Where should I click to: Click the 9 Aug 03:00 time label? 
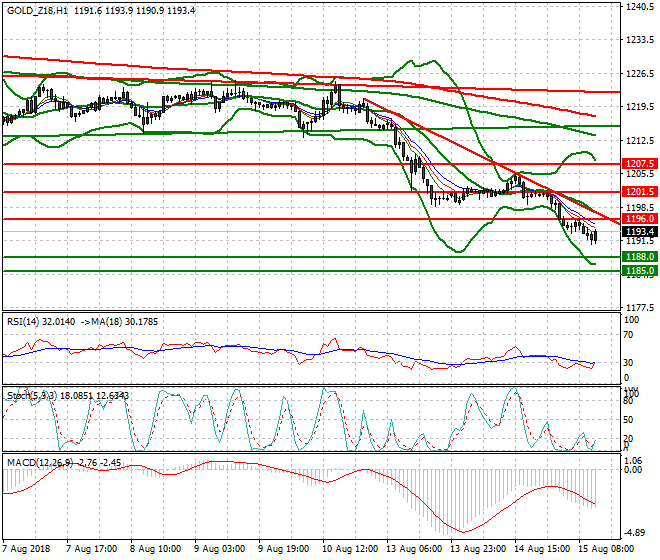219,549
